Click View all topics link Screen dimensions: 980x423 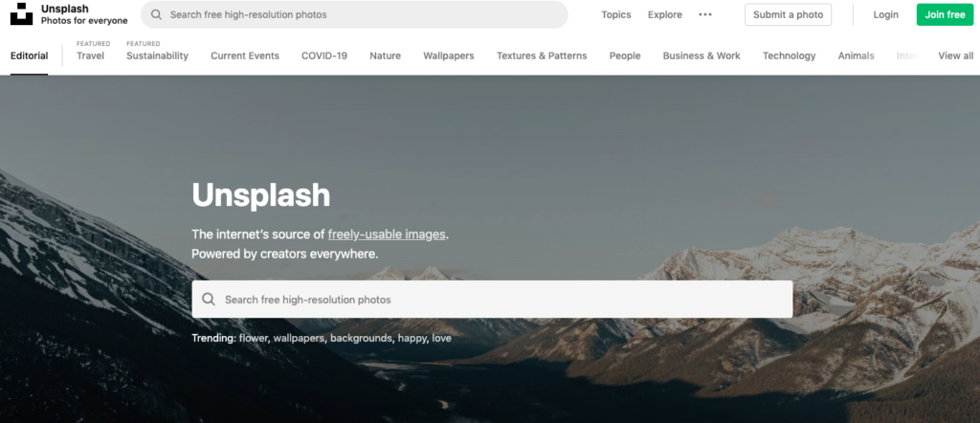[x=956, y=56]
